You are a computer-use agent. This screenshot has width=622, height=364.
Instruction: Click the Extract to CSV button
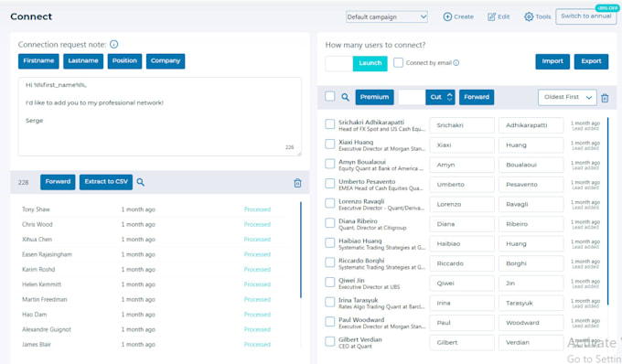106,182
